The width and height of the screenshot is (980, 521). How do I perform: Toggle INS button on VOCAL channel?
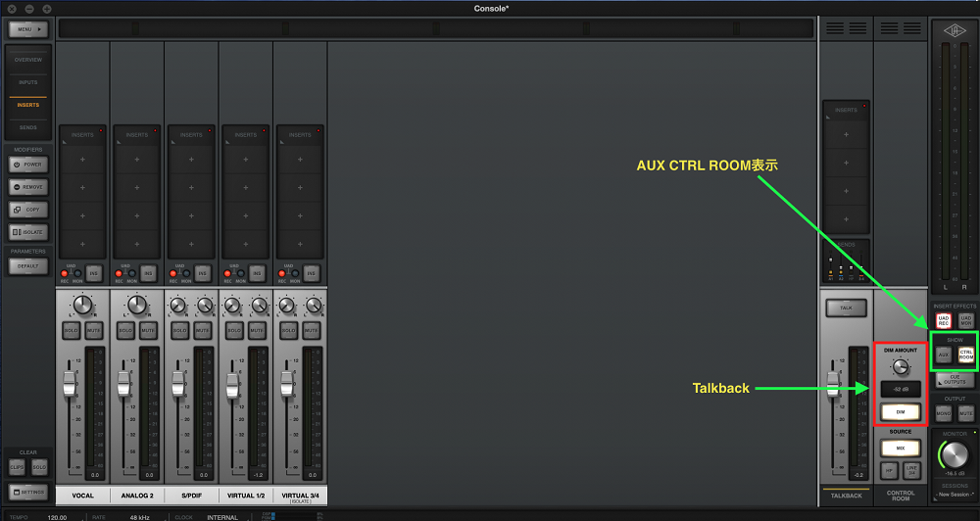(94, 273)
